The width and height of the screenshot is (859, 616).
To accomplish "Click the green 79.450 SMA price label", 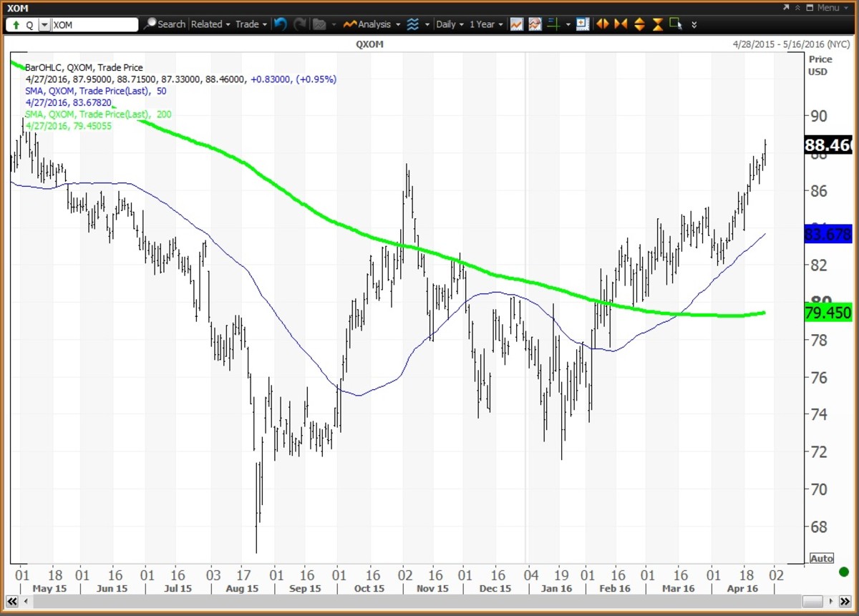I will pos(828,313).
